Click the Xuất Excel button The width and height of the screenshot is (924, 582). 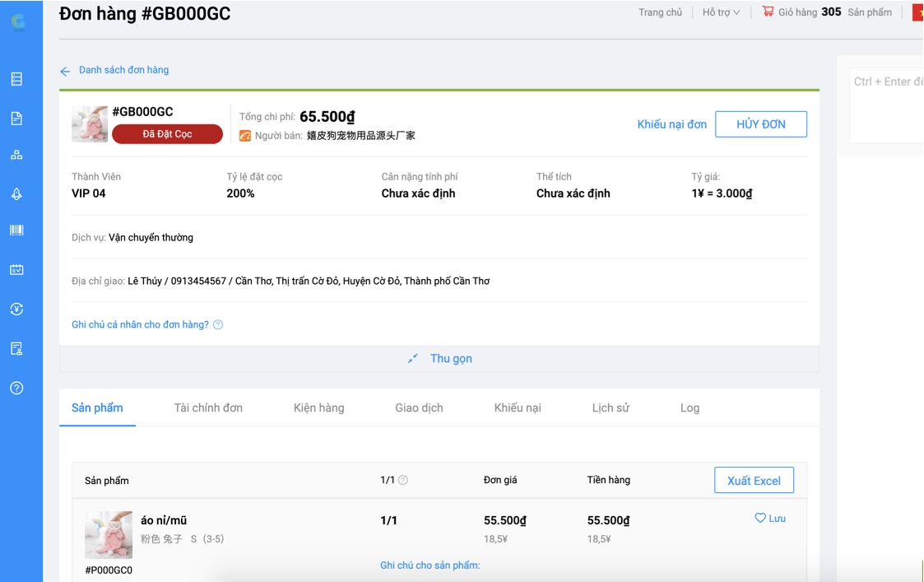pos(754,481)
